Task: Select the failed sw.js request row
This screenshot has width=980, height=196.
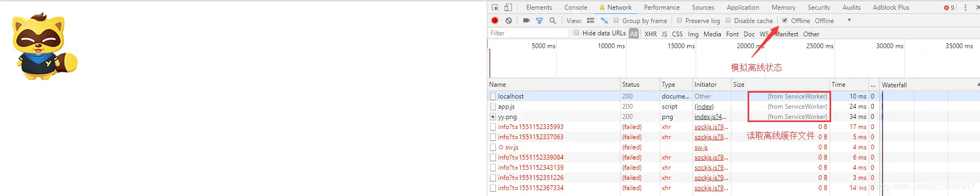Action: point(734,147)
